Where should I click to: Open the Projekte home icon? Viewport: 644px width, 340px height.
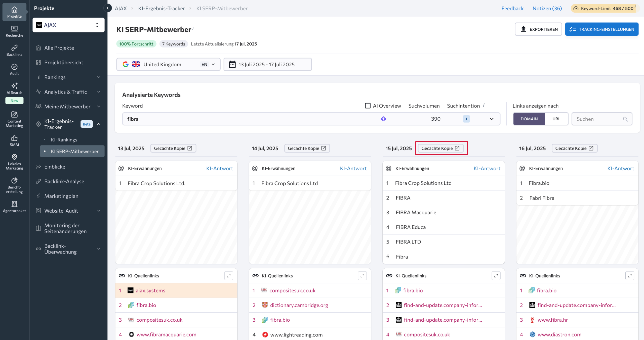(x=14, y=12)
